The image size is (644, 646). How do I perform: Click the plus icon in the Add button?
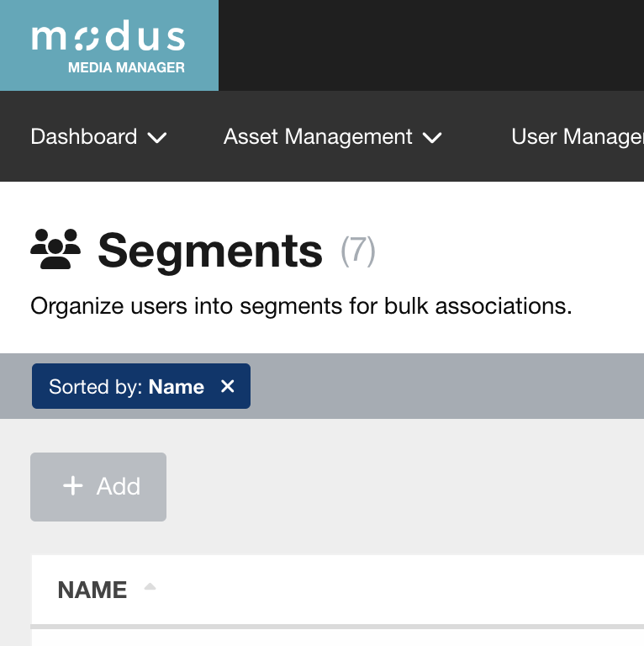click(73, 485)
